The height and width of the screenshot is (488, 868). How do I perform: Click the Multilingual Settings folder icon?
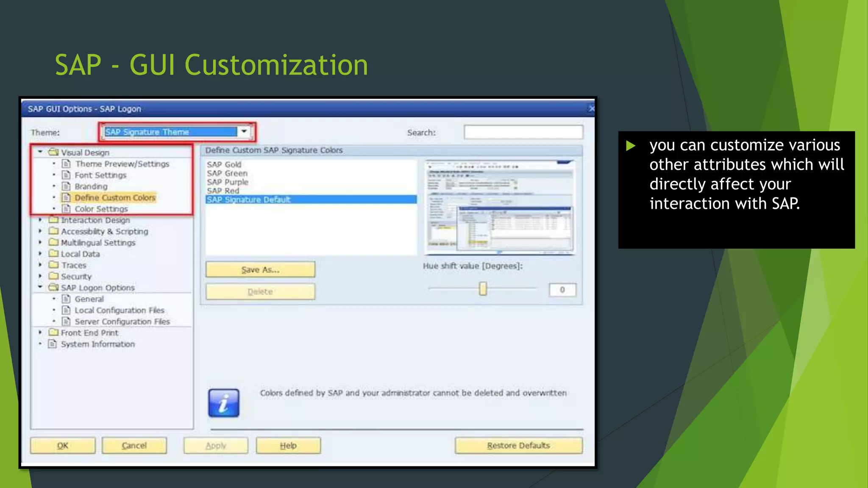click(53, 242)
